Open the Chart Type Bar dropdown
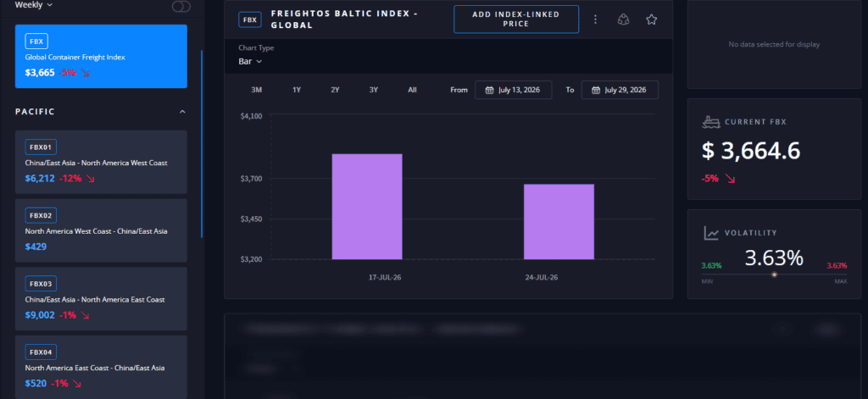This screenshot has width=868, height=399. pos(250,62)
